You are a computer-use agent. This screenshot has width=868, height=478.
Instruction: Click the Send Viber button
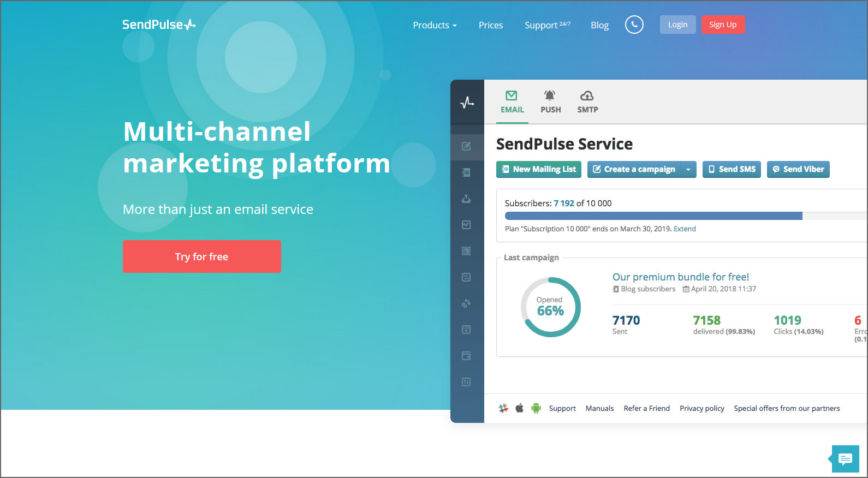[798, 170]
